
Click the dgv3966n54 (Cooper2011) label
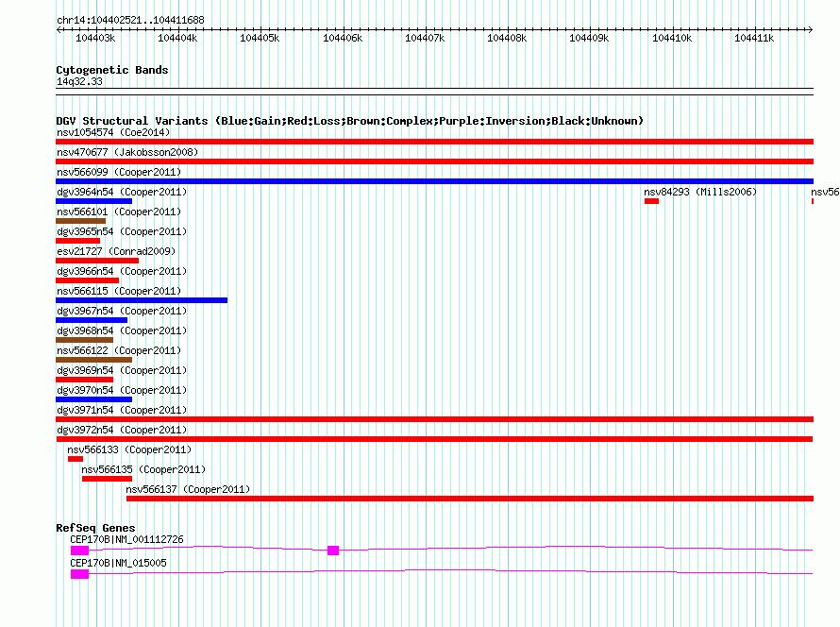pyautogui.click(x=122, y=271)
